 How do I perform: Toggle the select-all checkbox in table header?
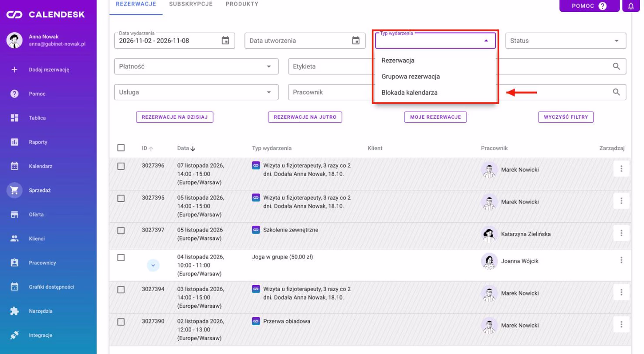[121, 148]
